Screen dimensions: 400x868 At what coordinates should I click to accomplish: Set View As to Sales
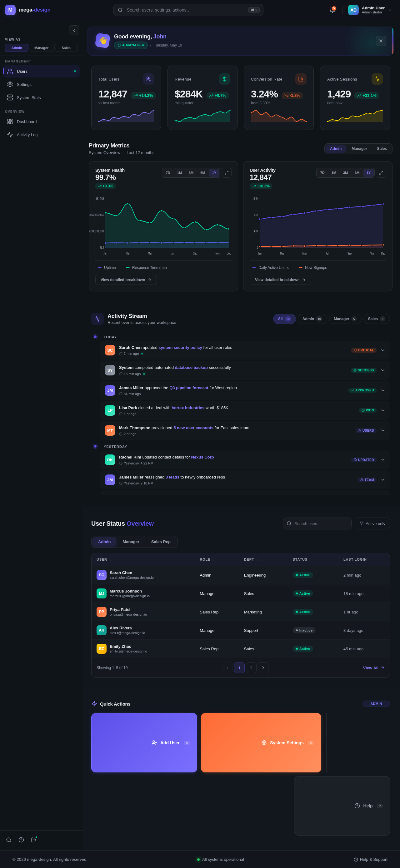coord(66,48)
